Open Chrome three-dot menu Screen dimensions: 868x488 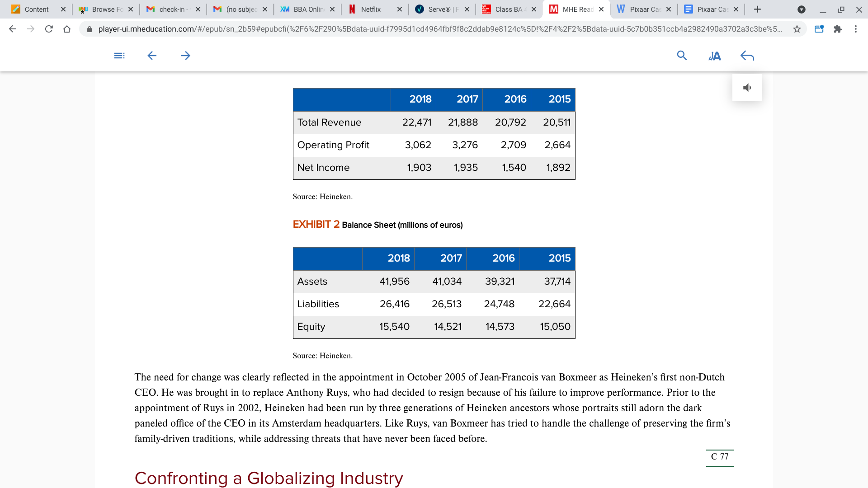[x=856, y=29]
